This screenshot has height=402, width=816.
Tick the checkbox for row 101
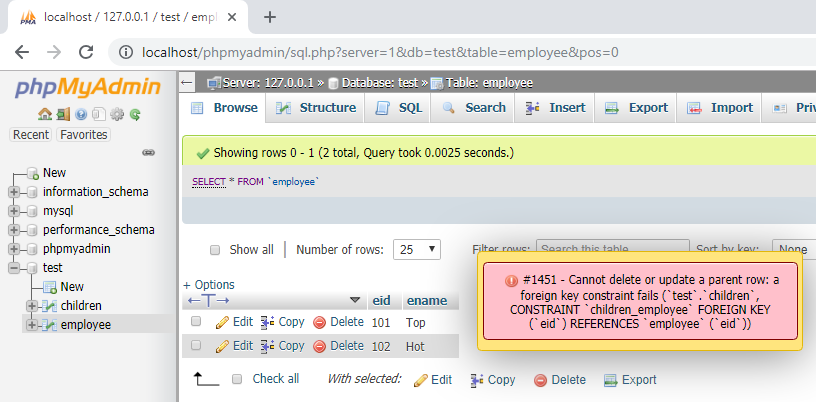click(x=196, y=322)
